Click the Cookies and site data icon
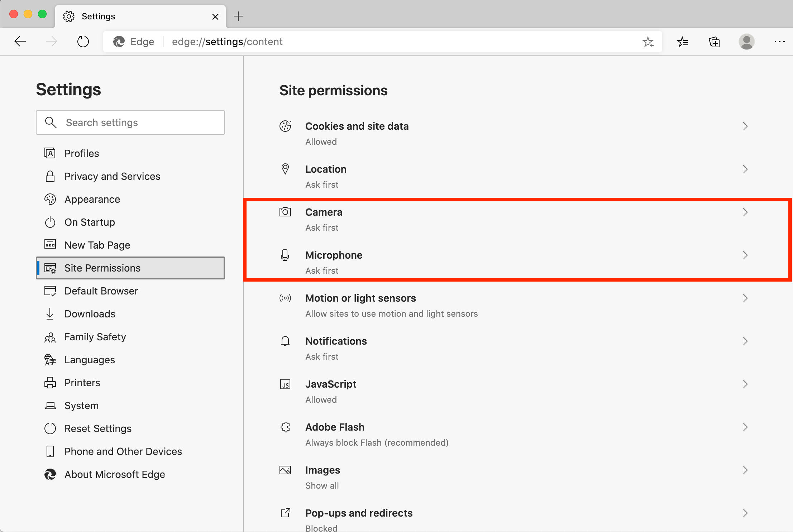 pyautogui.click(x=285, y=126)
